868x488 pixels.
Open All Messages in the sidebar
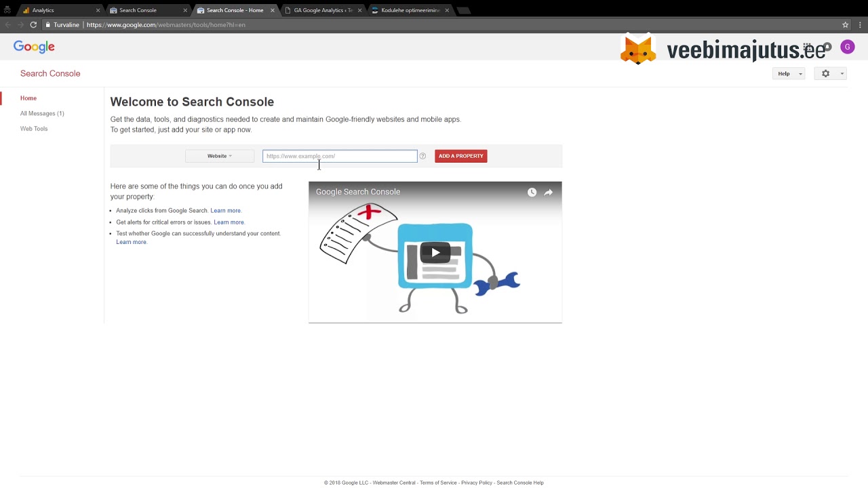click(x=42, y=113)
